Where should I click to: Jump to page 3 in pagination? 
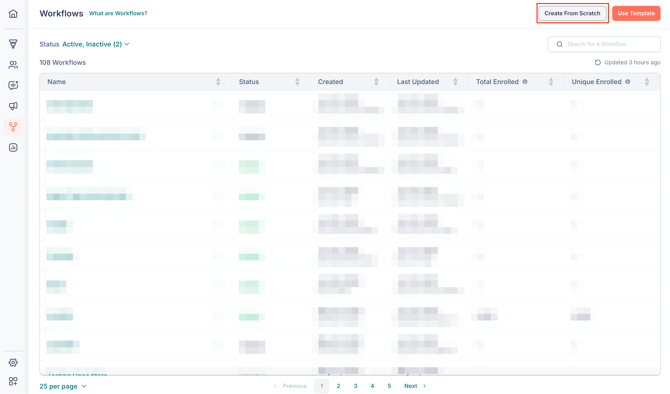coord(355,386)
